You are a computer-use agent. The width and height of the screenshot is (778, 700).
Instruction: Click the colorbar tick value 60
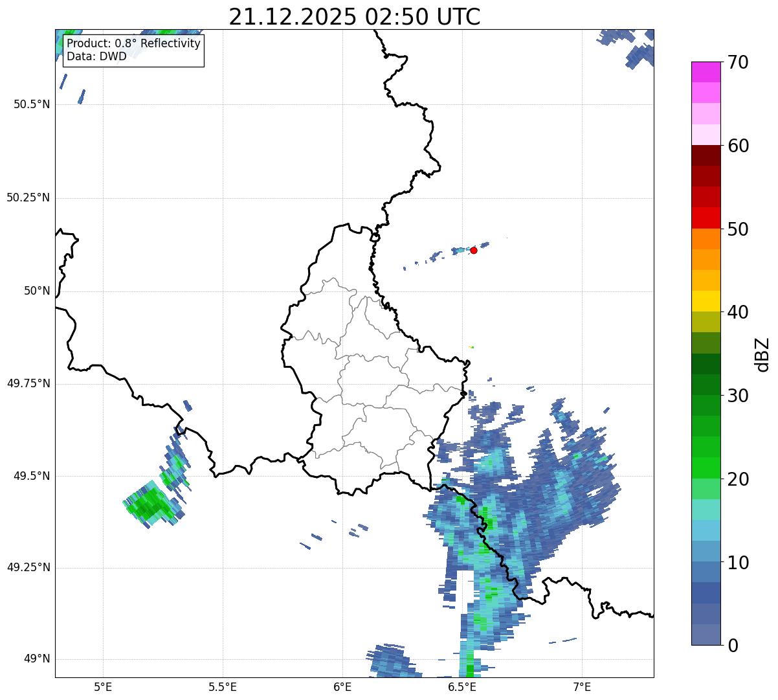[x=739, y=146]
